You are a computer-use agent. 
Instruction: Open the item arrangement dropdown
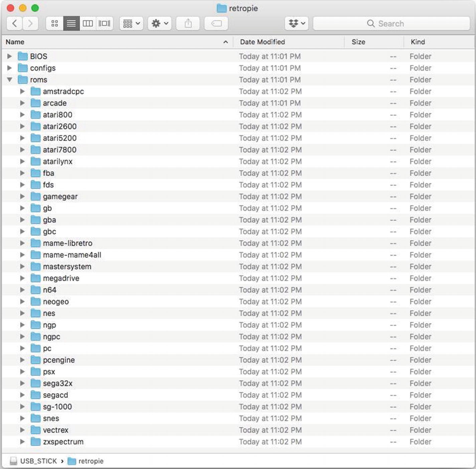132,23
